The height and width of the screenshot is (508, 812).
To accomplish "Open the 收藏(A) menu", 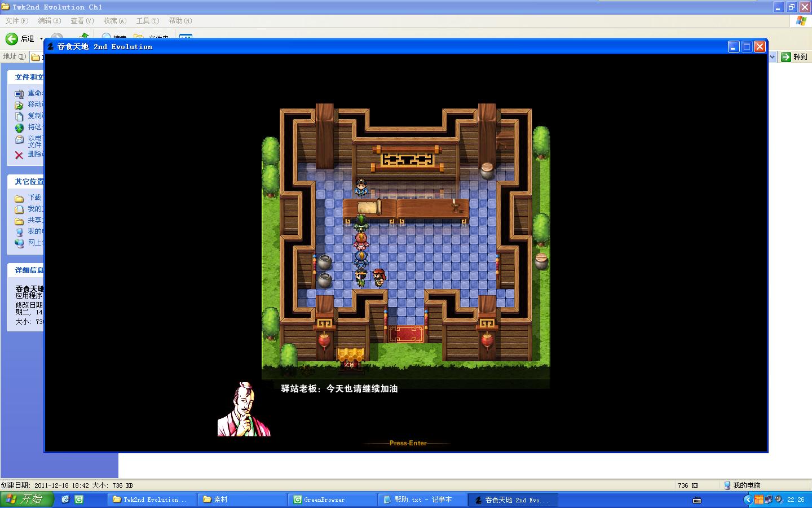I will coord(114,21).
